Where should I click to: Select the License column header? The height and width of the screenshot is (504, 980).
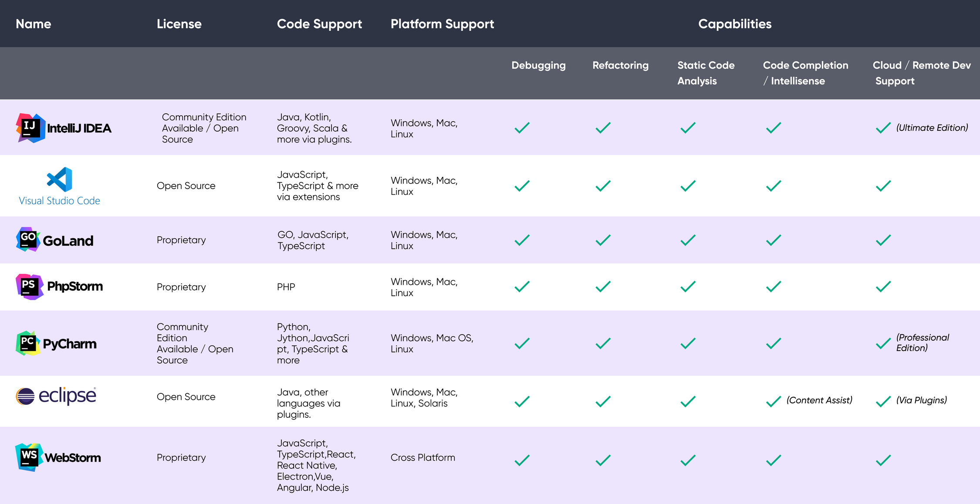(x=179, y=24)
